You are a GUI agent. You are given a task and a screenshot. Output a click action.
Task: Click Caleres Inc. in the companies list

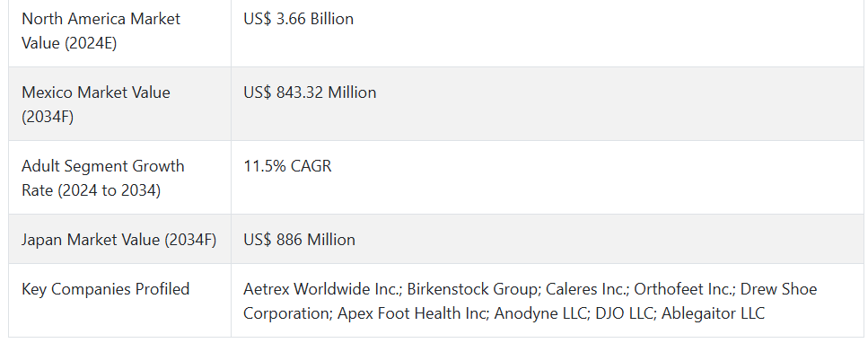(586, 289)
